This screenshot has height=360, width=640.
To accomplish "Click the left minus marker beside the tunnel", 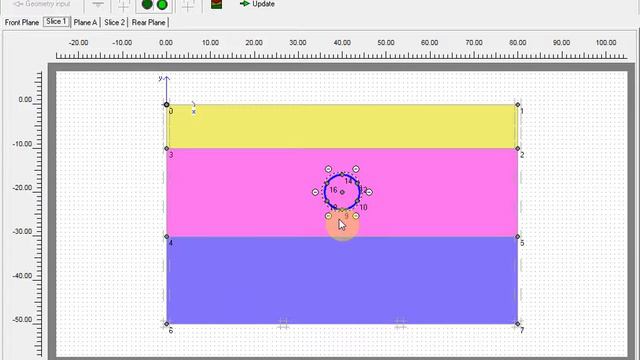I will click(315, 192).
